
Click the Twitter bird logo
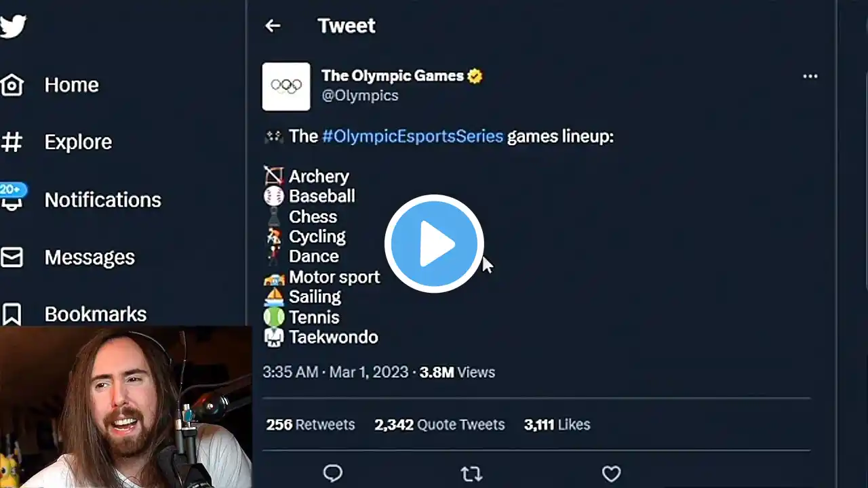[12, 26]
